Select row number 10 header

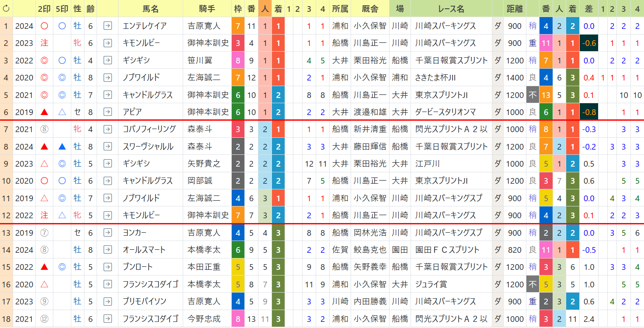point(6,181)
